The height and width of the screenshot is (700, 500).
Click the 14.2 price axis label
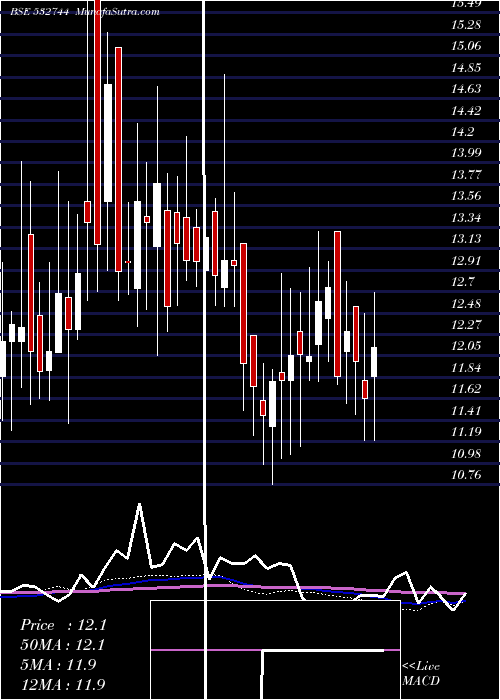point(462,132)
